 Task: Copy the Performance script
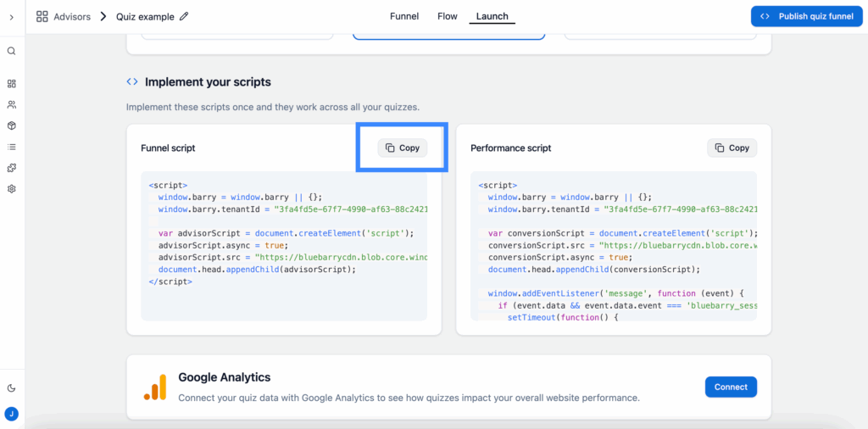[732, 148]
